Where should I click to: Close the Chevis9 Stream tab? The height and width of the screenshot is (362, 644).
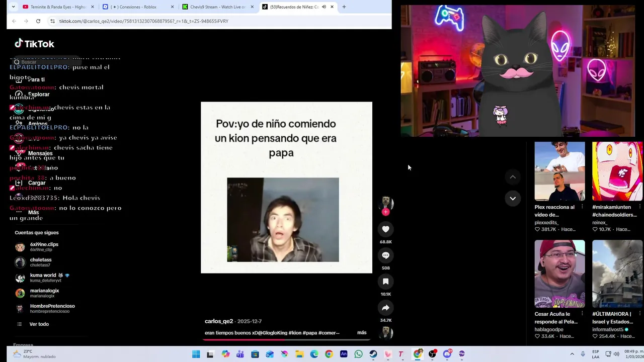pos(252,7)
